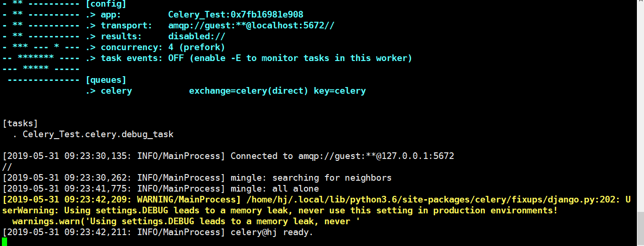Screen dimensions: 644x246
Task: Click the exchange=celery(direct) text
Action: click(x=249, y=91)
